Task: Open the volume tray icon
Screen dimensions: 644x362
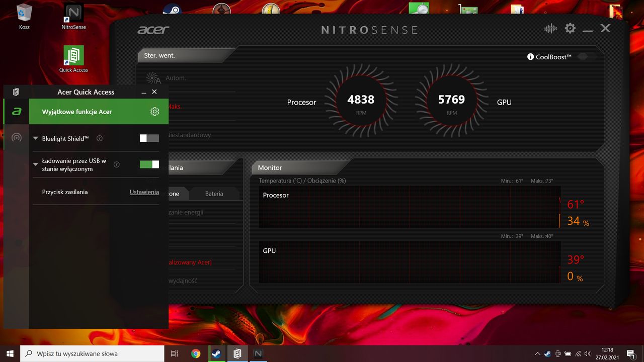Action: coord(588,353)
